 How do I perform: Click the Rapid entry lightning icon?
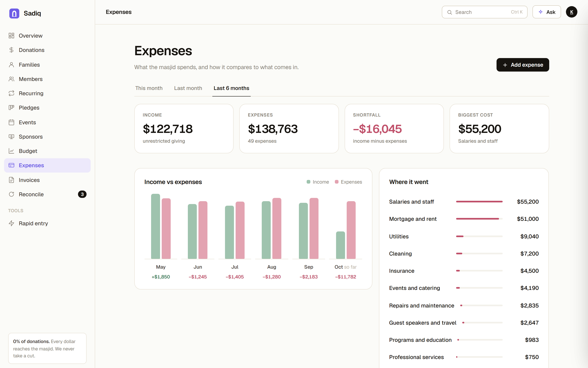(11, 223)
